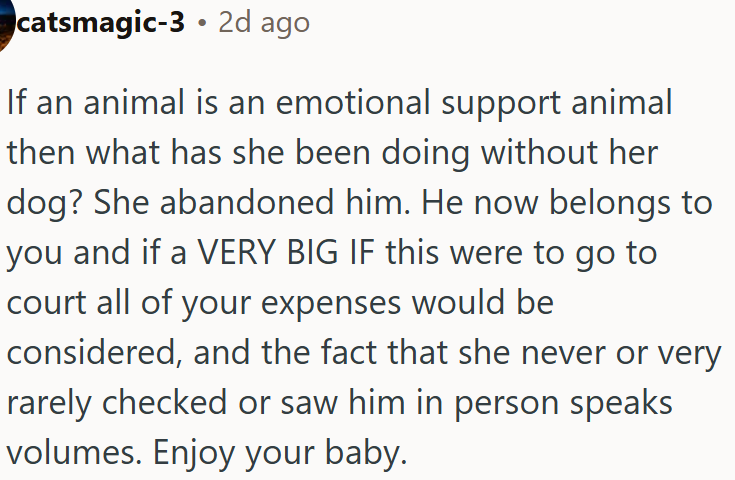Viewport: 735px width, 480px height.
Task: Click the word 'volumes' in the comment
Action: click(74, 453)
